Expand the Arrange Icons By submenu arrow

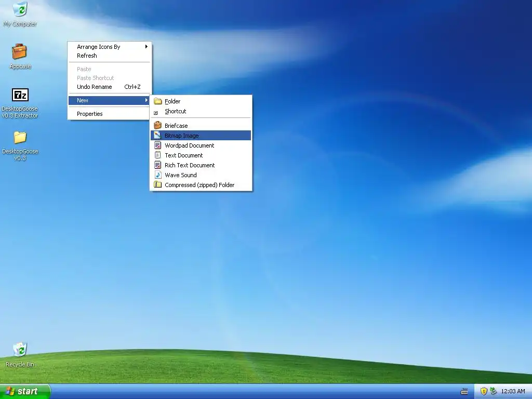click(146, 46)
